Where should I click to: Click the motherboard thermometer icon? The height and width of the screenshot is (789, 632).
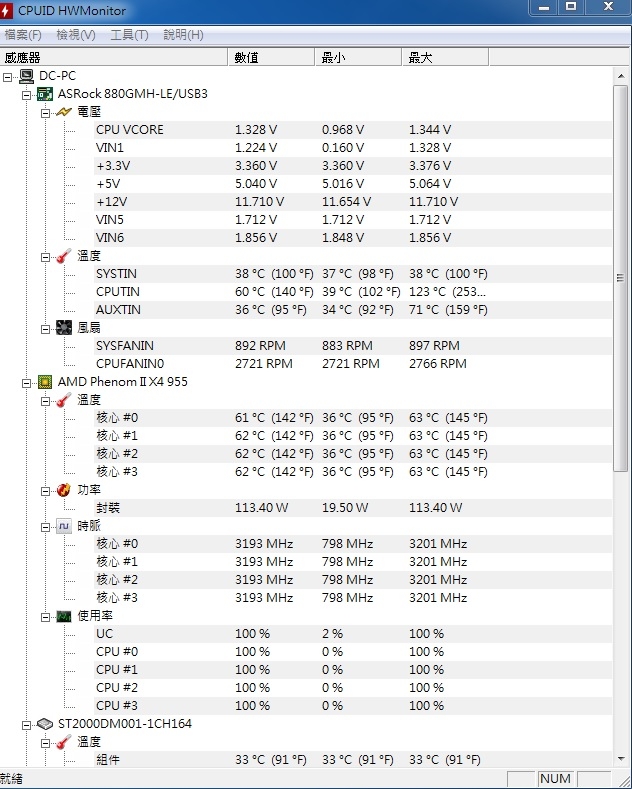[64, 256]
